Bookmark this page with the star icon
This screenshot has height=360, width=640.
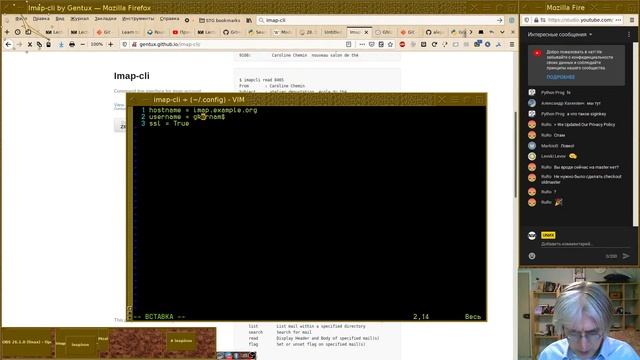pos(391,44)
